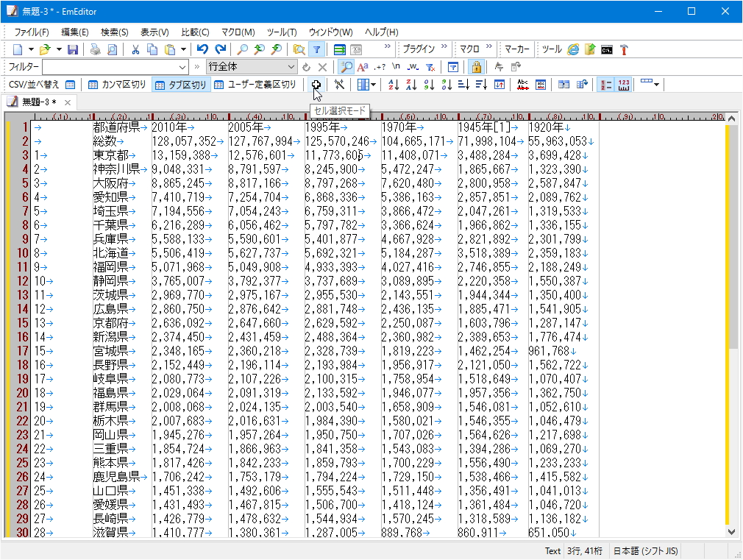Toggle match whole word option

(x=413, y=67)
